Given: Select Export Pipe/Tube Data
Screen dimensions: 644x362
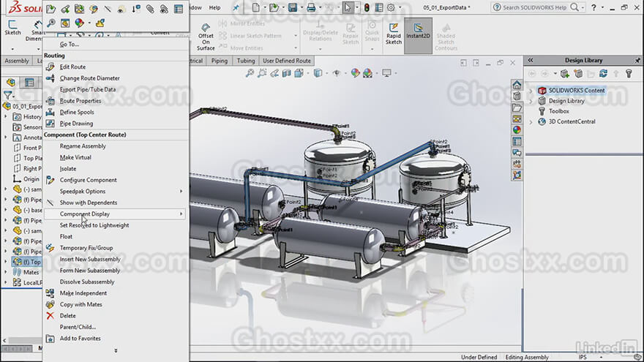Looking at the screenshot, I should 88,89.
